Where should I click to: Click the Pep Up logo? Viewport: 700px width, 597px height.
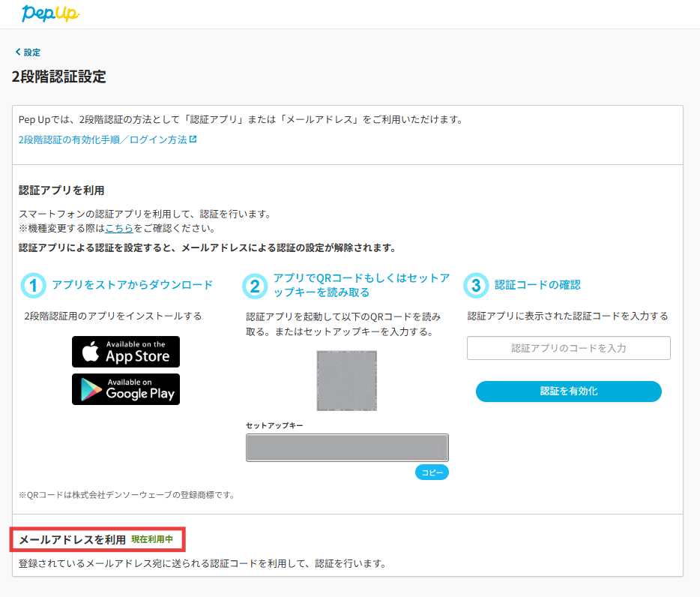pos(50,13)
